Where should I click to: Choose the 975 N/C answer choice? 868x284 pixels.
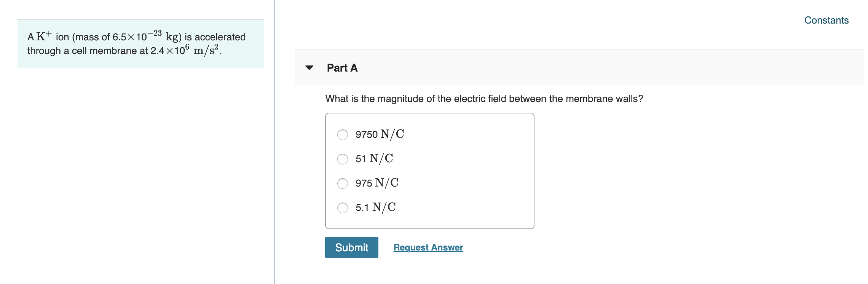click(343, 183)
